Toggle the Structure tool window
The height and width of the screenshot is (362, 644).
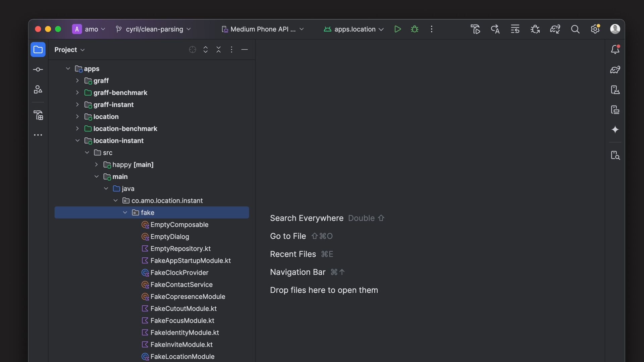[x=38, y=89]
